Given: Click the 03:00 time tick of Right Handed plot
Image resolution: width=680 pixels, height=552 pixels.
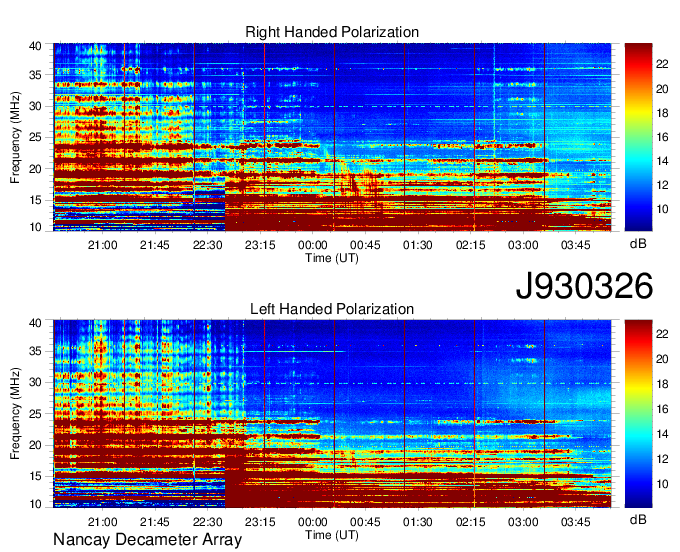Looking at the screenshot, I should click(x=523, y=245).
